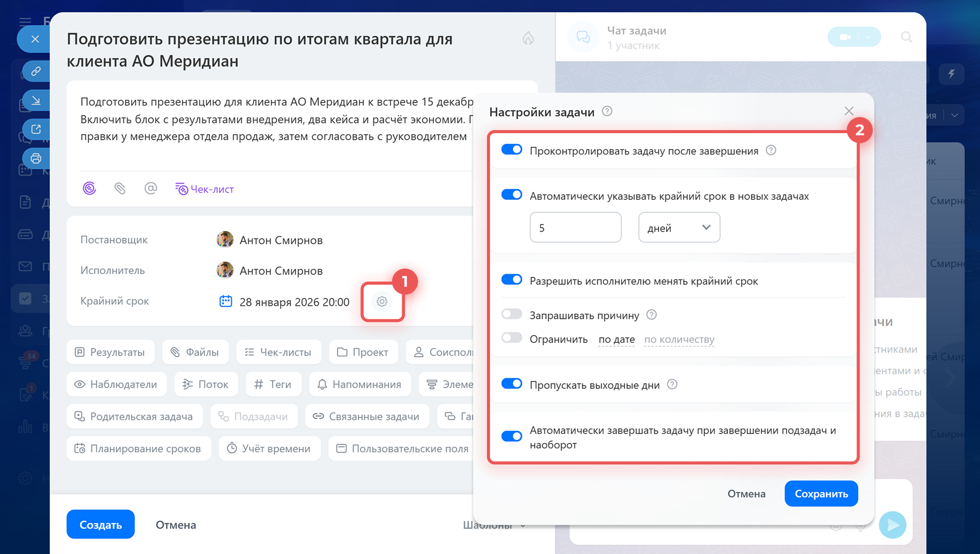
Task: Toggle Проконтролировать задачу после завершения switch
Action: (511, 150)
